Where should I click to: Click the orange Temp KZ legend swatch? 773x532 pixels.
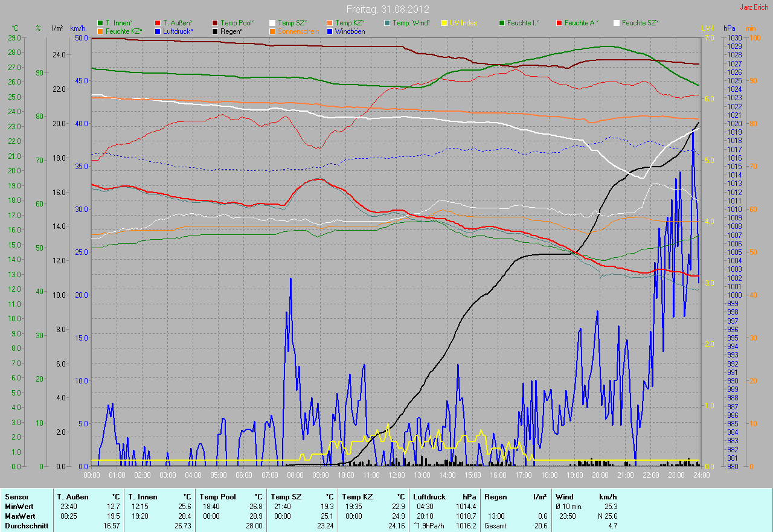pyautogui.click(x=330, y=23)
